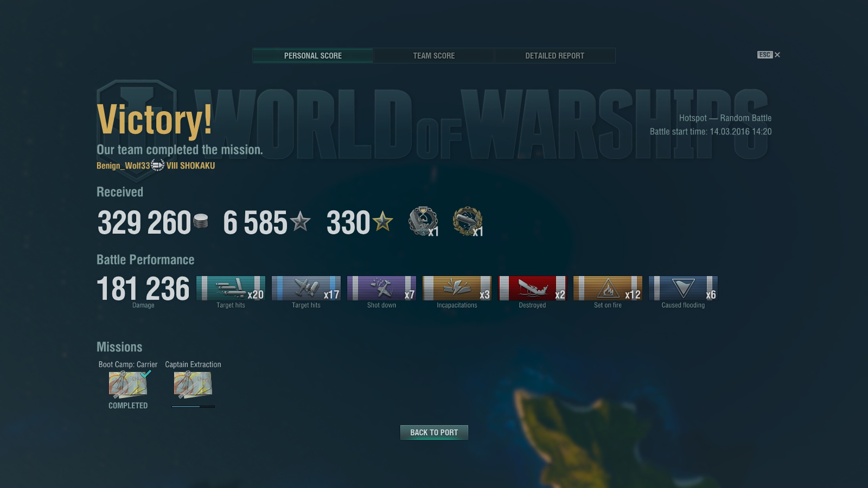Click the grey star experience icon
868x488 pixels.
point(300,221)
